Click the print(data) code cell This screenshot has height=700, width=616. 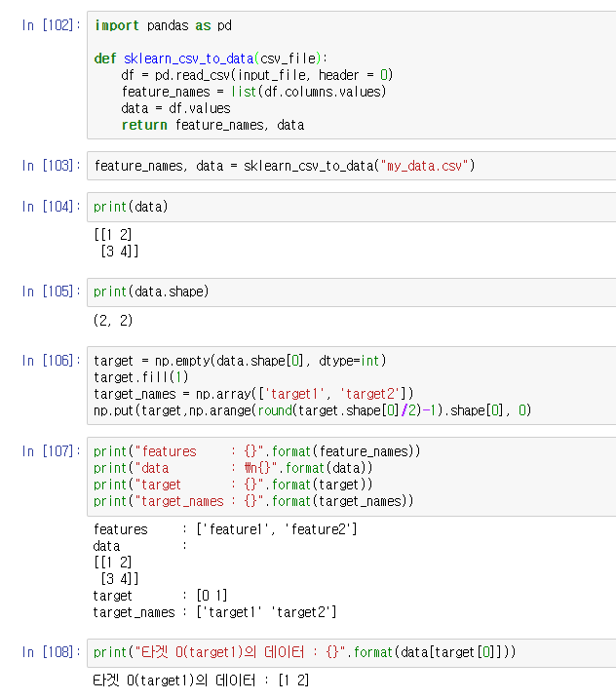352,207
